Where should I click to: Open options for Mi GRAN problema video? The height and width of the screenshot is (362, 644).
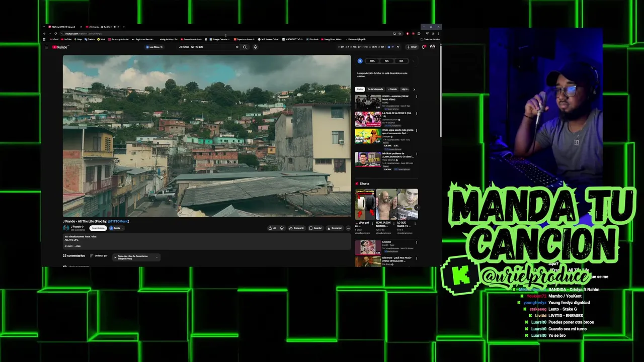[416, 154]
